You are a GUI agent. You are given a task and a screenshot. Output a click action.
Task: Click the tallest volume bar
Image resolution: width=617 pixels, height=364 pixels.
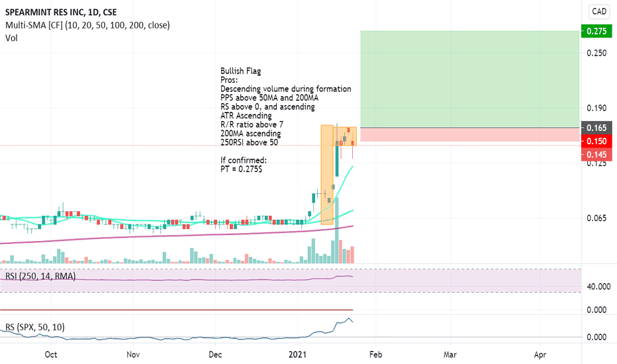(x=337, y=230)
